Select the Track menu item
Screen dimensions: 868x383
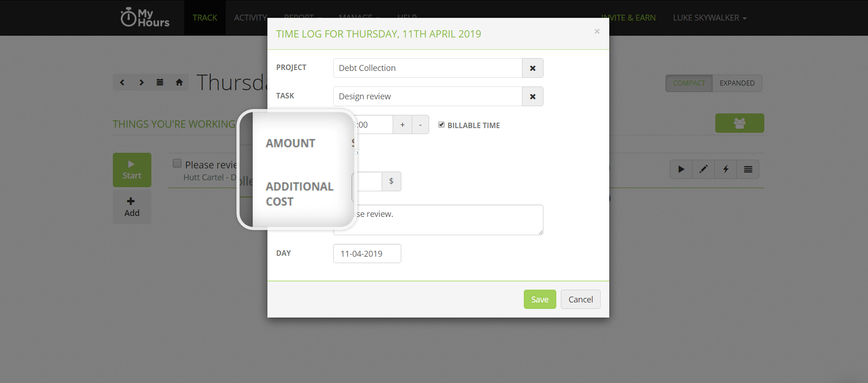pos(205,17)
